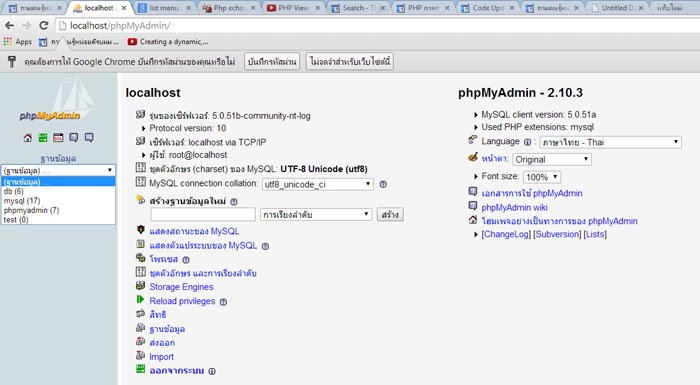This screenshot has width=700, height=385.
Task: Switch to the list menu browser tab
Action: 163,8
